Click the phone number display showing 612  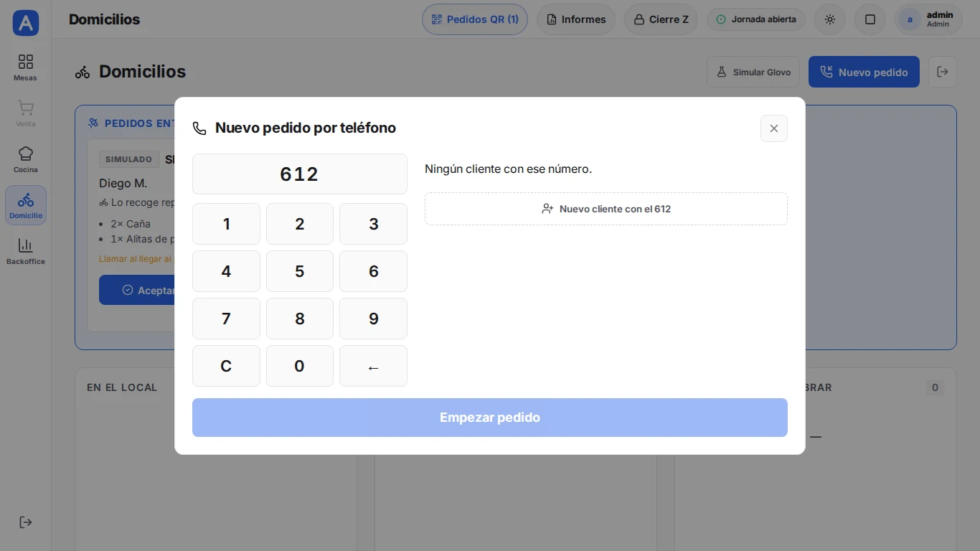click(x=300, y=174)
